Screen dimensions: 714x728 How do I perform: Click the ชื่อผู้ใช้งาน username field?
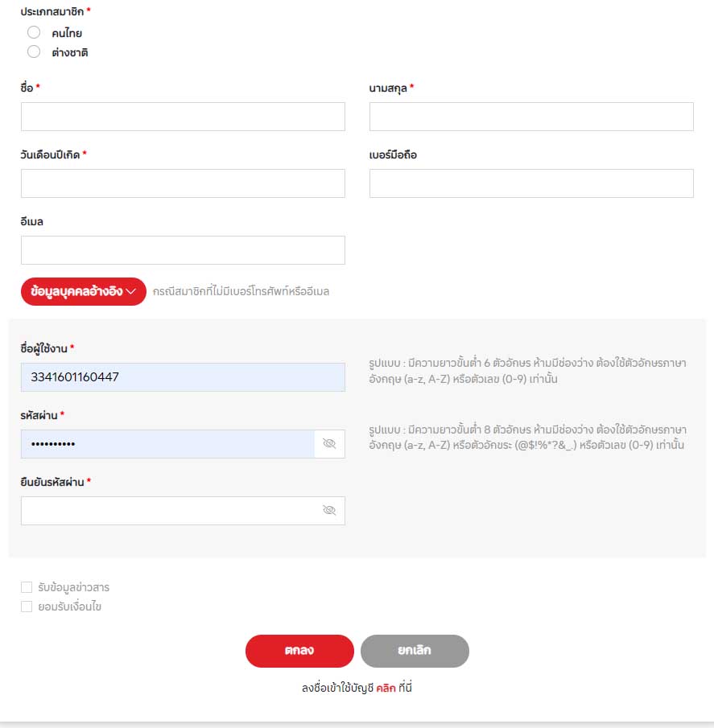click(x=183, y=377)
